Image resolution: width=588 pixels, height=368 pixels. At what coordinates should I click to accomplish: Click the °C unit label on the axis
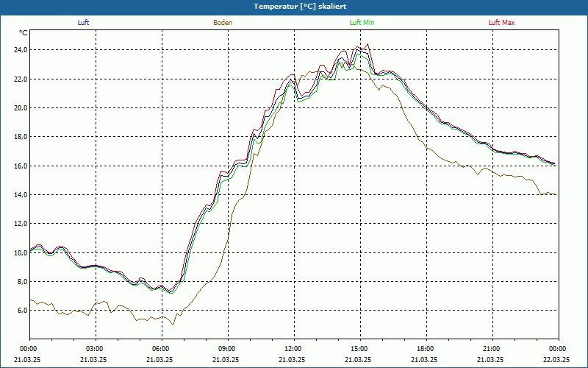24,33
